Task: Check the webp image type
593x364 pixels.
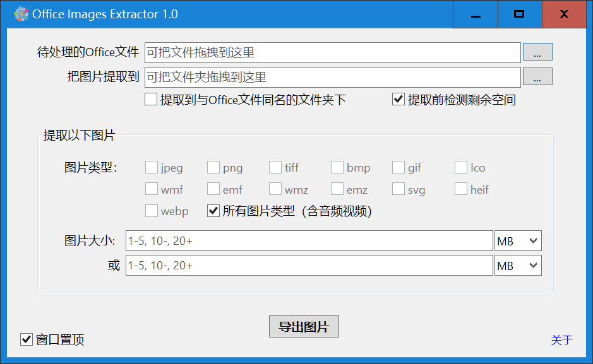Action: 152,211
